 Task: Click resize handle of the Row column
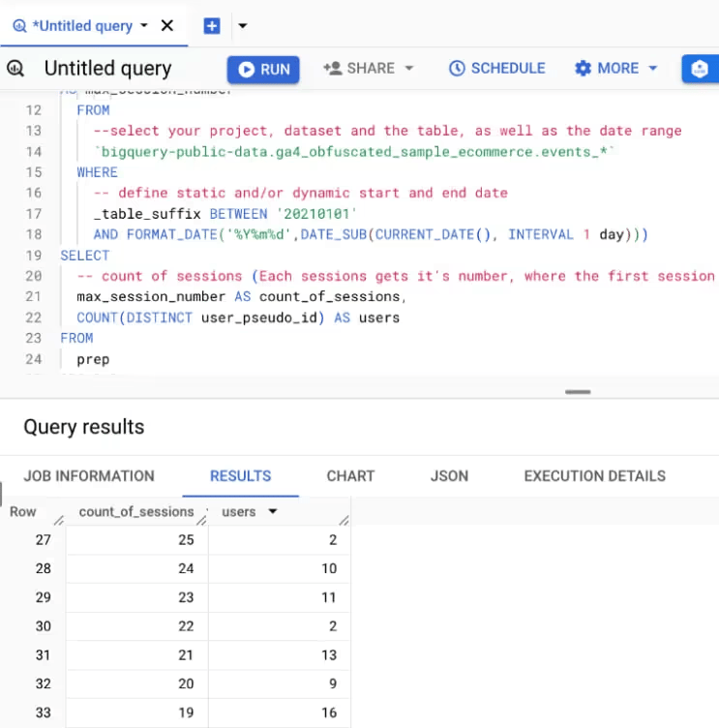coord(59,521)
